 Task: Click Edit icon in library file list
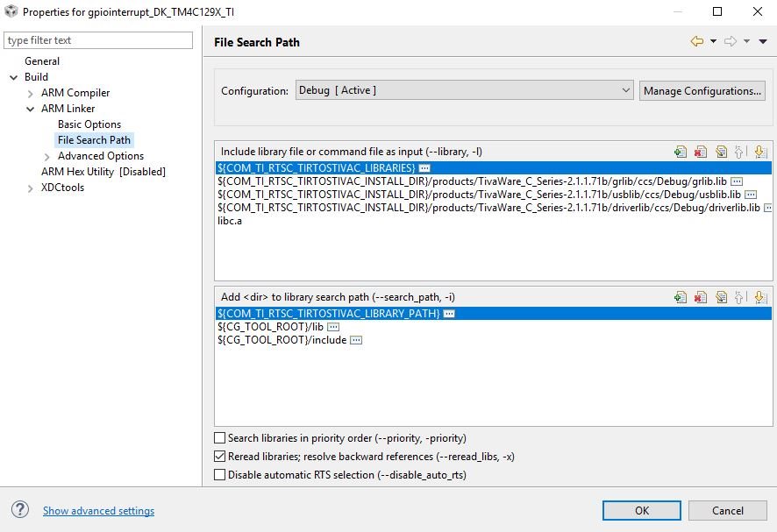pyautogui.click(x=721, y=152)
